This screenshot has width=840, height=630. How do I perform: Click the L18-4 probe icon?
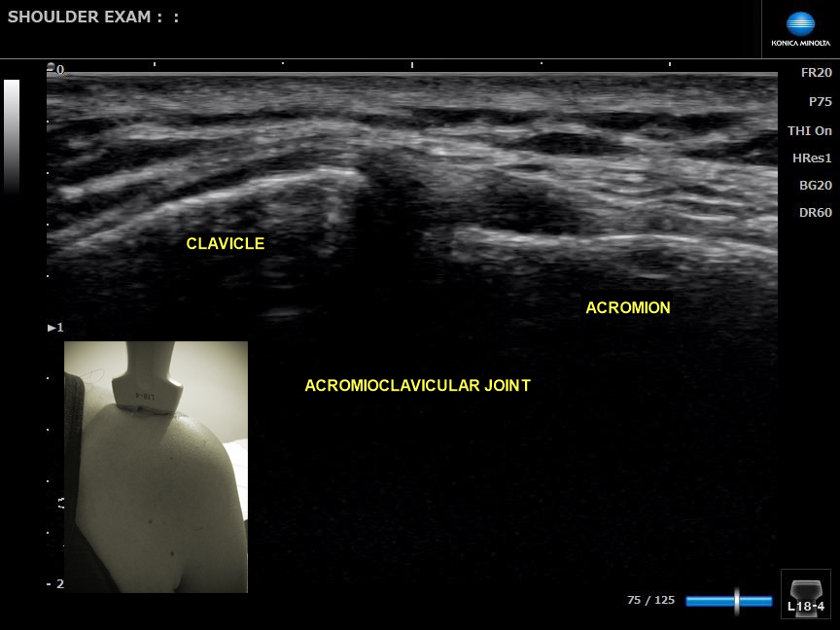tap(806, 593)
